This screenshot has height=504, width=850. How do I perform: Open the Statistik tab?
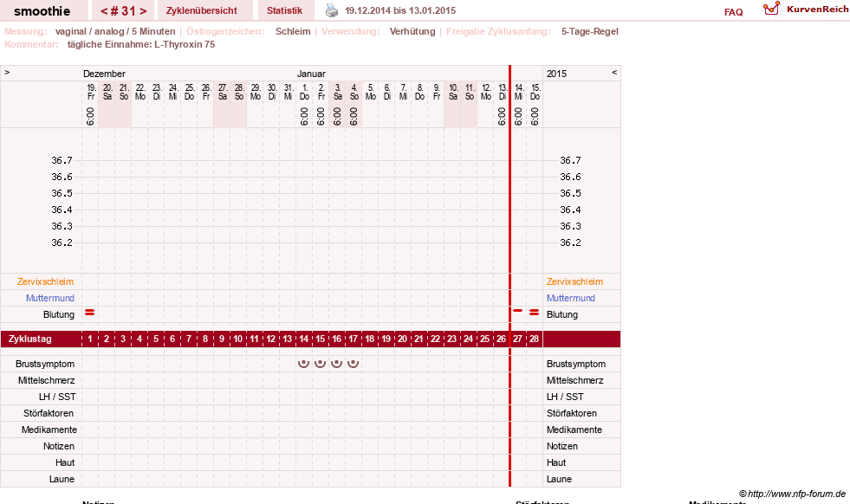pyautogui.click(x=284, y=10)
